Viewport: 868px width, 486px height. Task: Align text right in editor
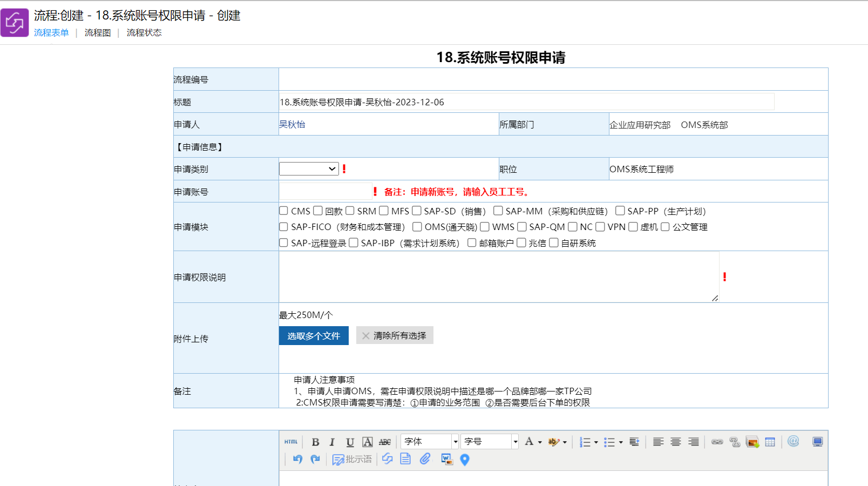(694, 442)
